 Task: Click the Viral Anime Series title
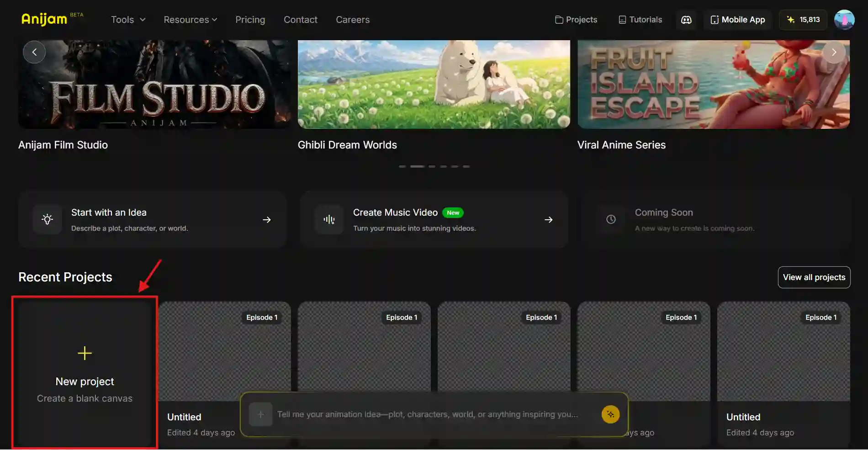(x=621, y=145)
